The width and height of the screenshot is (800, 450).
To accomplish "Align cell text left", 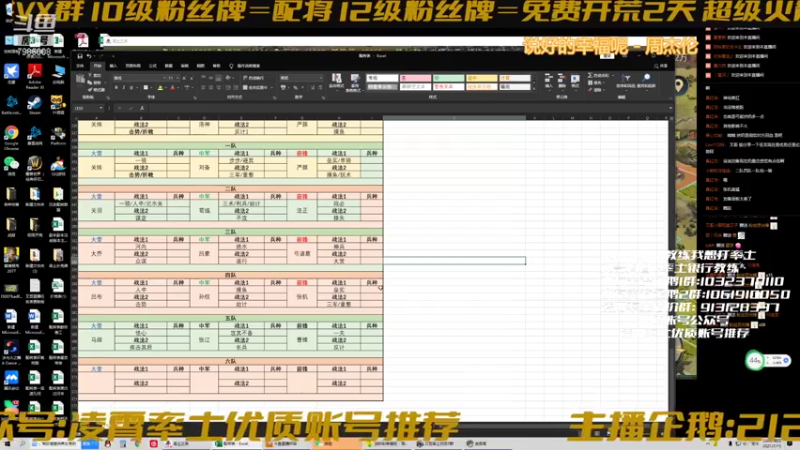I will [x=203, y=88].
